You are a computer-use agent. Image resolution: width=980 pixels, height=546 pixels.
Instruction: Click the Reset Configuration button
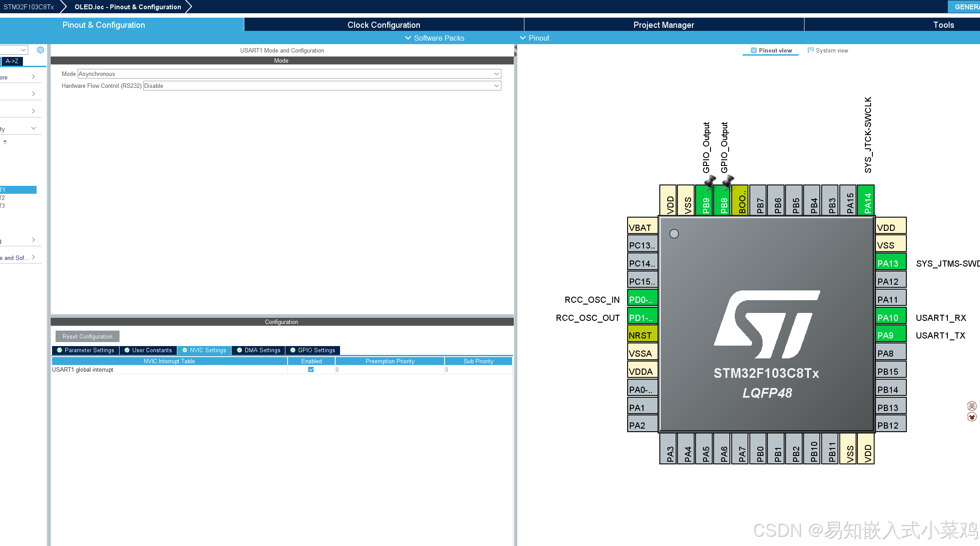(x=87, y=336)
